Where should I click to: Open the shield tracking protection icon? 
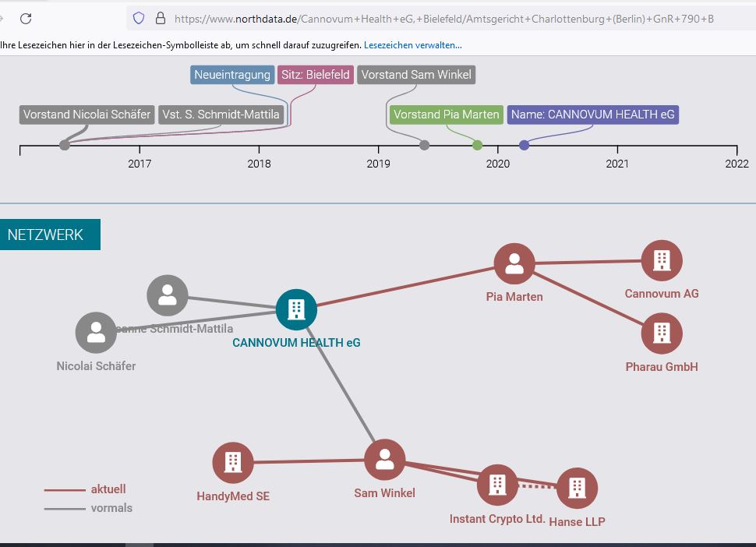pyautogui.click(x=139, y=19)
